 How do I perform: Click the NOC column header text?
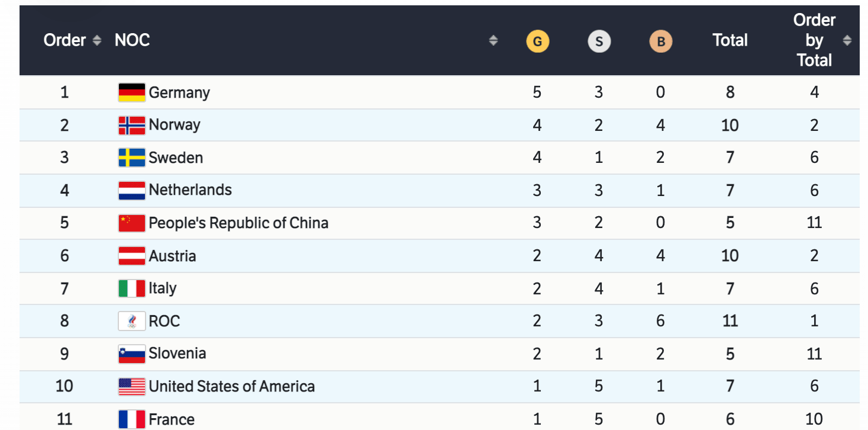(x=132, y=40)
